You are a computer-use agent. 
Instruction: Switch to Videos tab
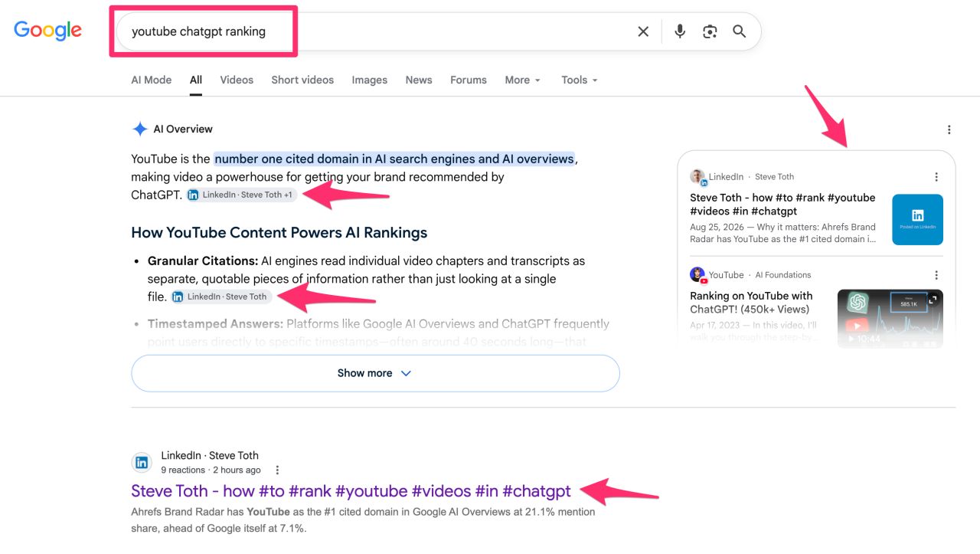tap(237, 80)
